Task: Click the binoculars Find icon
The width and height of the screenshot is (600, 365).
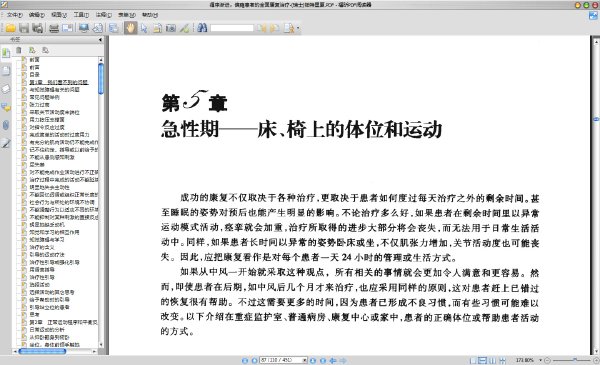Action: (x=202, y=28)
